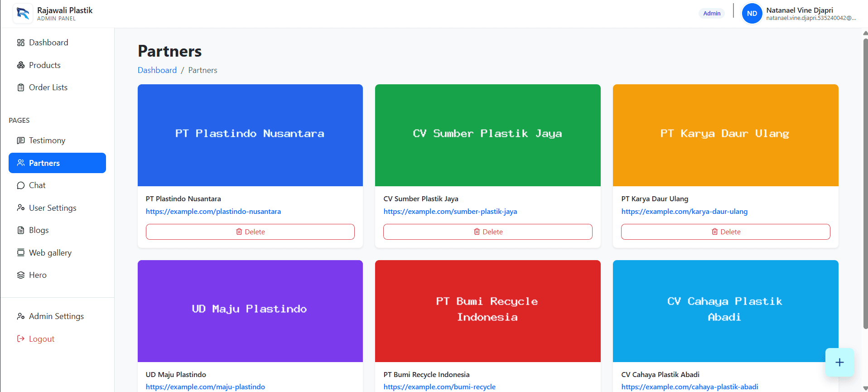The image size is (868, 392).
Task: Click the Natanael Vine Djapri profile name
Action: (800, 10)
